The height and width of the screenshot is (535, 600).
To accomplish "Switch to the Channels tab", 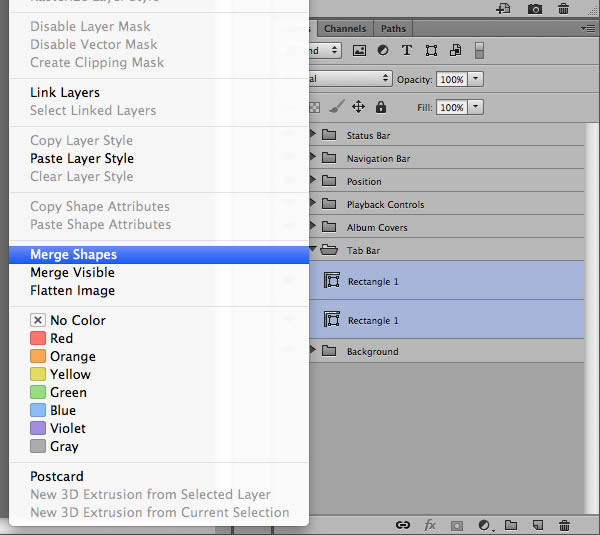I will [x=345, y=29].
